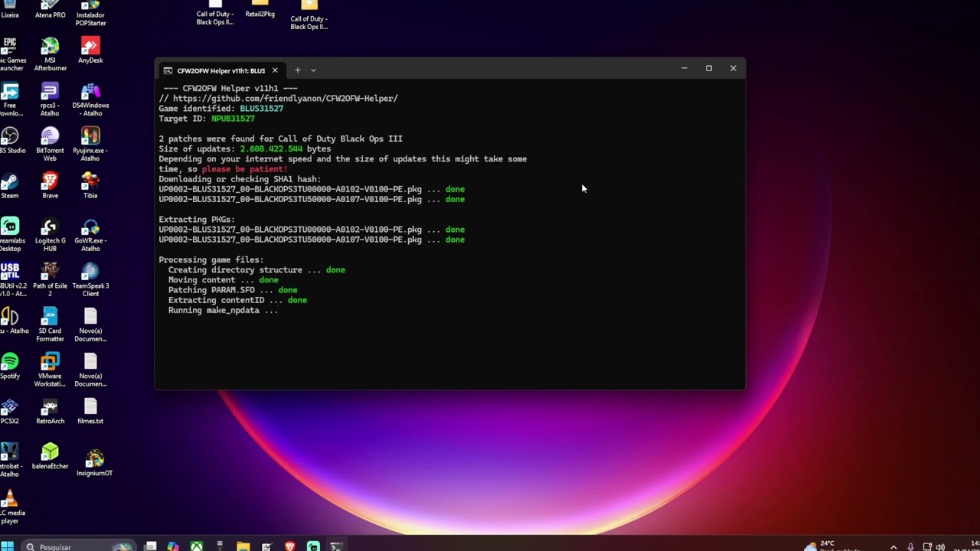The height and width of the screenshot is (551, 980).
Task: Open Logitech G HUB desktop shortcut
Action: [x=50, y=236]
